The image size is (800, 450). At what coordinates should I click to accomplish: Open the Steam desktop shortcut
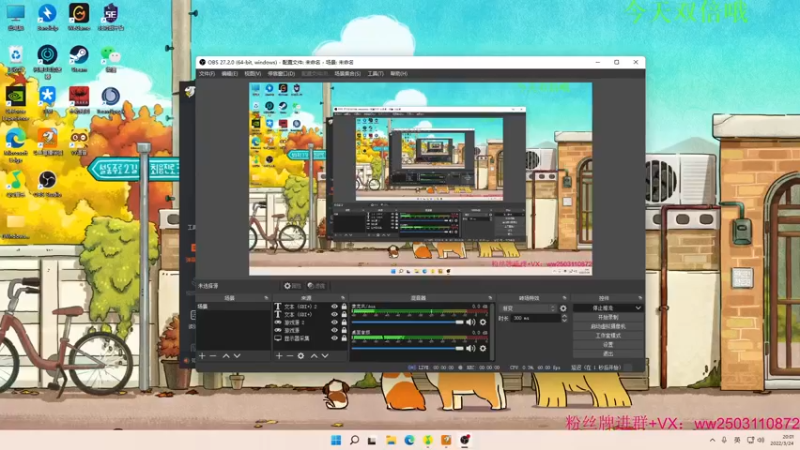[x=79, y=59]
